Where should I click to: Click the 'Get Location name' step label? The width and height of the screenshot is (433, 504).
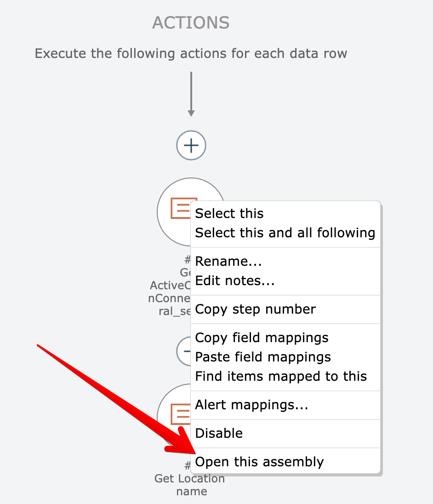click(189, 485)
